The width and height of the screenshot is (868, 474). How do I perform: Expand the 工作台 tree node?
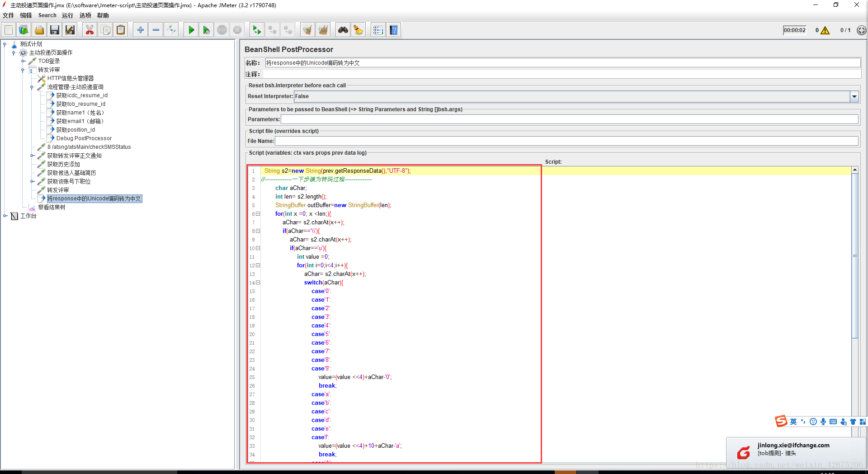coord(5,216)
